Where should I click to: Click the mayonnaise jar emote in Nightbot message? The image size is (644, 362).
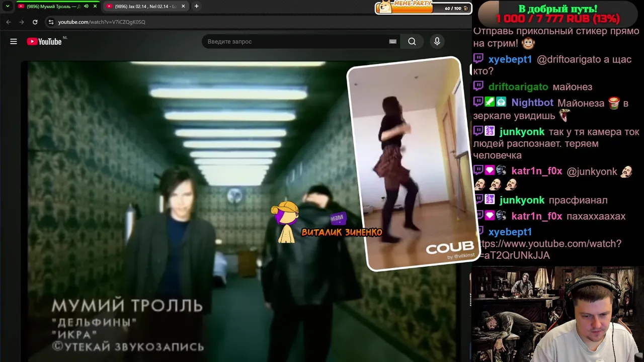click(613, 103)
